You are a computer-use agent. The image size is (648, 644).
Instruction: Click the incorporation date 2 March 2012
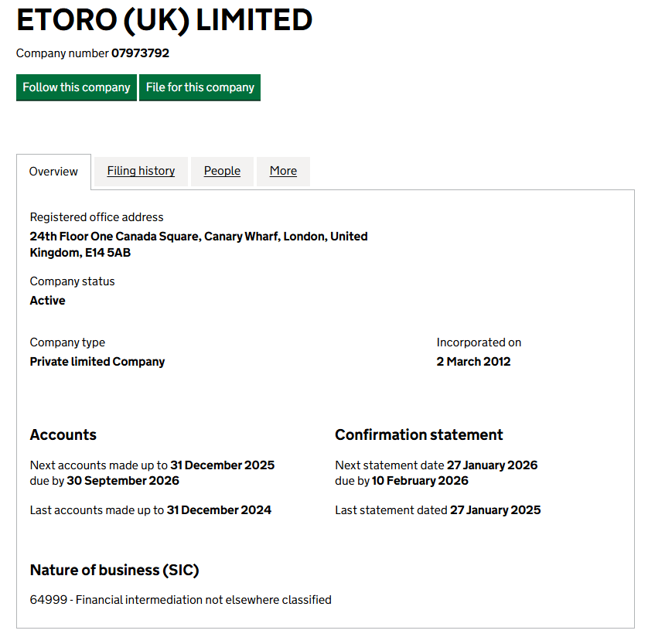473,362
